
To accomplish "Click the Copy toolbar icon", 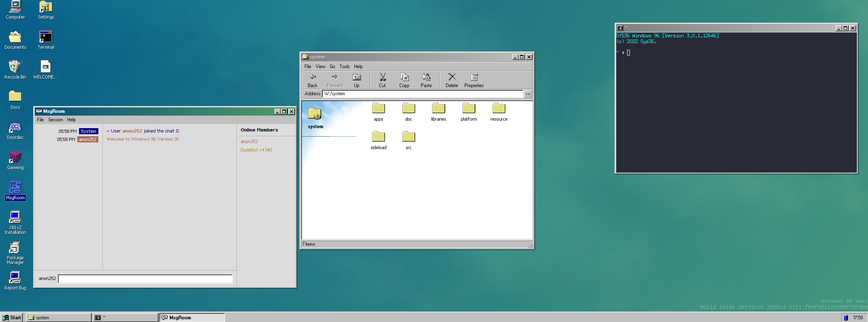I will (404, 80).
